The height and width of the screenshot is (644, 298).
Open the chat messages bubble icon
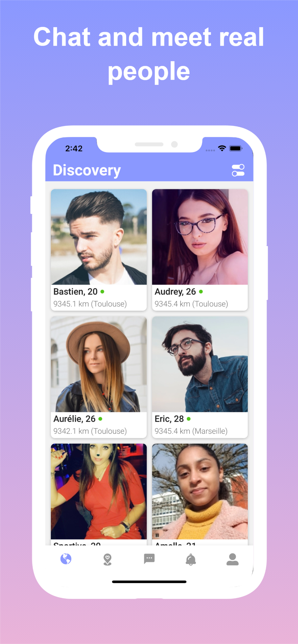tap(149, 559)
